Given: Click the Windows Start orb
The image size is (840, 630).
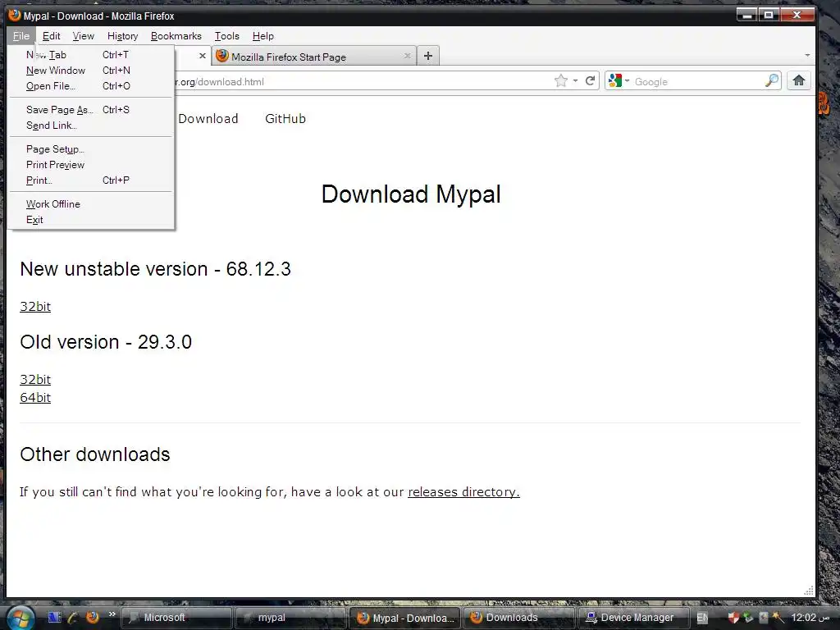Looking at the screenshot, I should click(21, 619).
